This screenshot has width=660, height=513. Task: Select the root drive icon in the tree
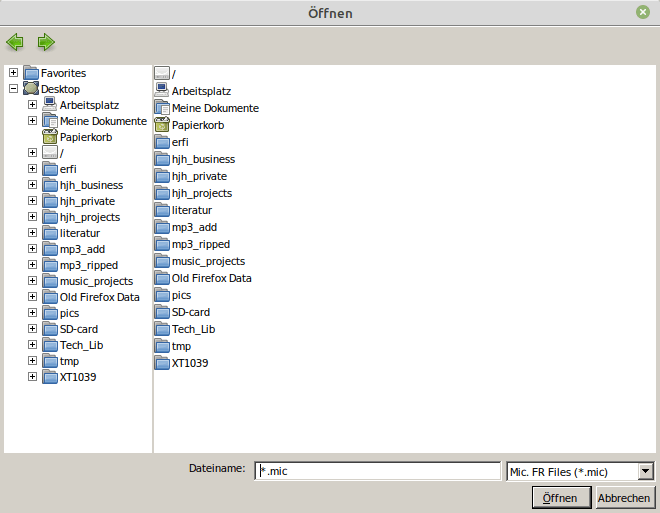[50, 153]
